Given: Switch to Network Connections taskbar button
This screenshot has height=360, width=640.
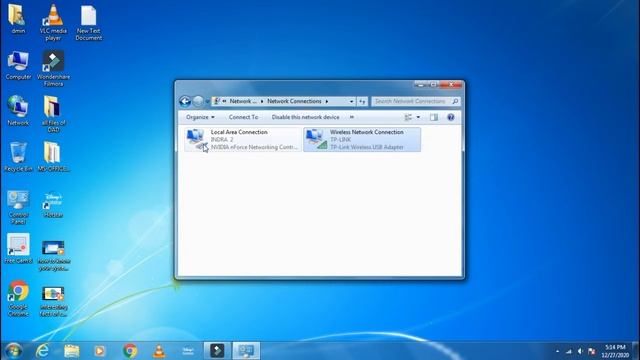Looking at the screenshot, I should tap(246, 351).
